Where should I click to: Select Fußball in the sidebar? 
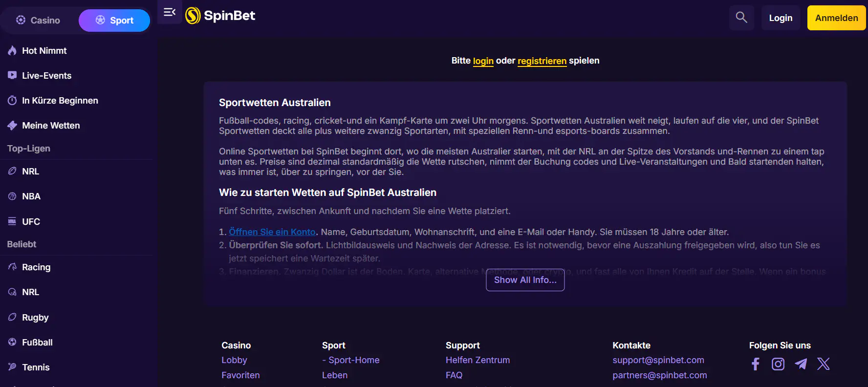point(30,343)
